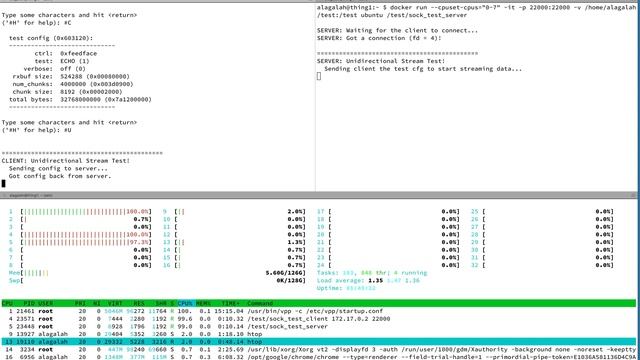
Task: Click 'test config (0x603120):' heading
Action: coord(51,38)
